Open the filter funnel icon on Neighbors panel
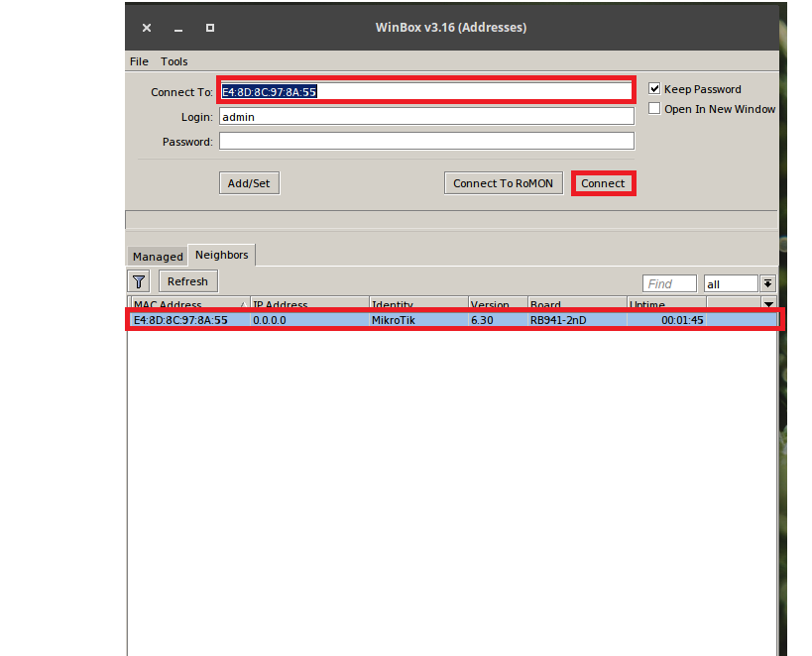Image resolution: width=812 pixels, height=656 pixels. pos(139,281)
